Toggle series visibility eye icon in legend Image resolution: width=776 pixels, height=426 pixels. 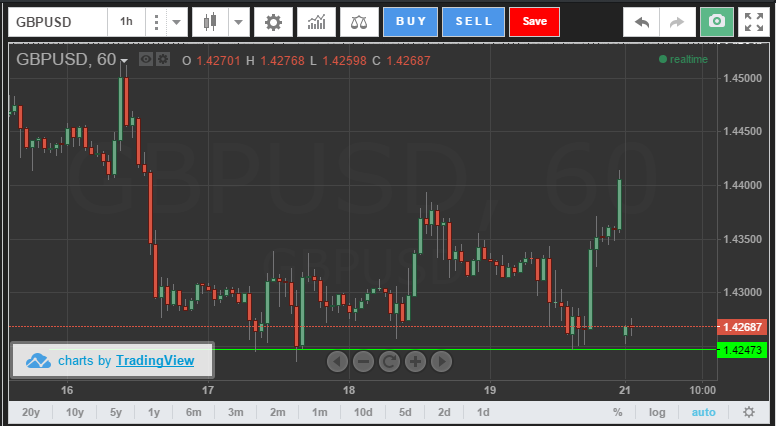[x=146, y=60]
